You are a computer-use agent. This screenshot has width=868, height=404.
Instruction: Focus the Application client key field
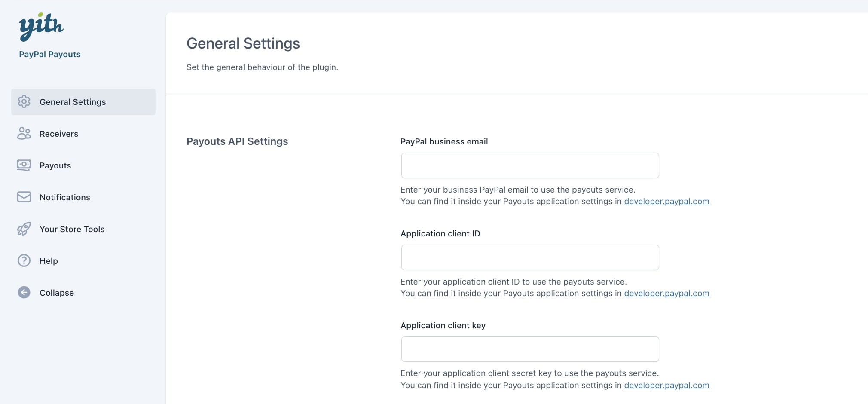[x=530, y=349]
